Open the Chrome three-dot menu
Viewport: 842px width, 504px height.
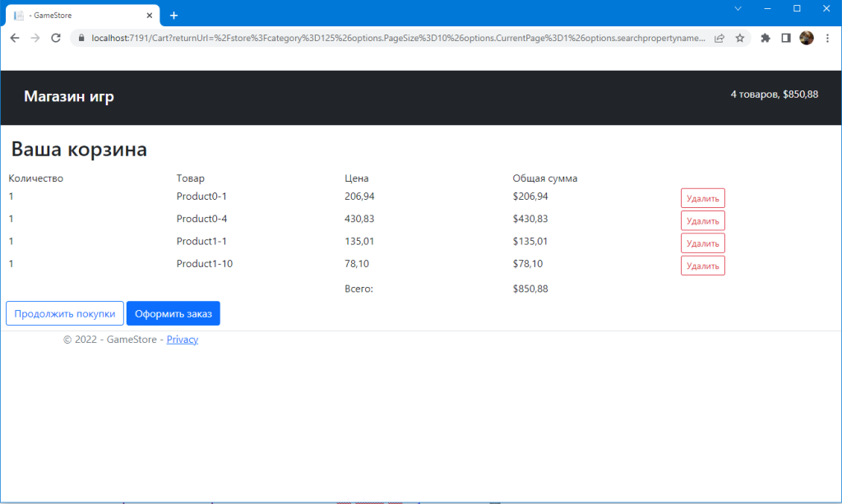(x=827, y=37)
